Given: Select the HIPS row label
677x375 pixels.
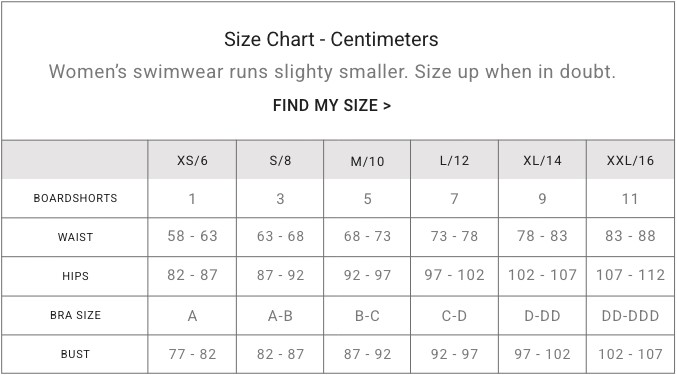Looking at the screenshot, I should [75, 276].
